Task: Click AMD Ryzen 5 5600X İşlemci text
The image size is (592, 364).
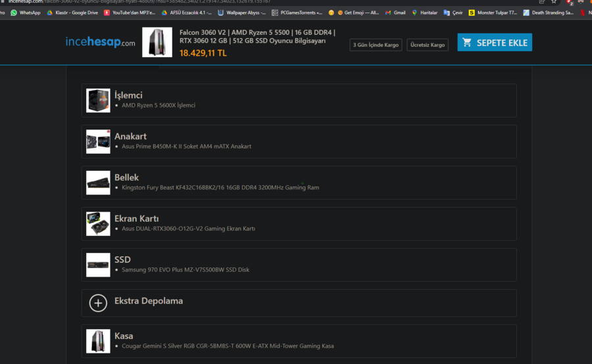Action: (x=159, y=105)
